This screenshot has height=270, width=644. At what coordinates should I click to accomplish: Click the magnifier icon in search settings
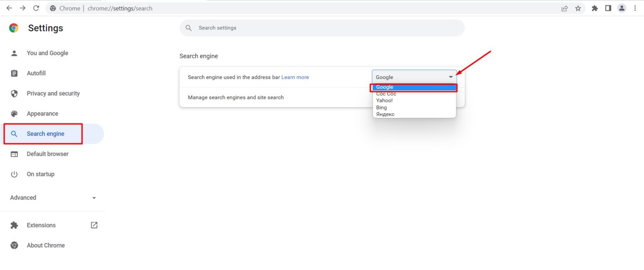coord(188,28)
